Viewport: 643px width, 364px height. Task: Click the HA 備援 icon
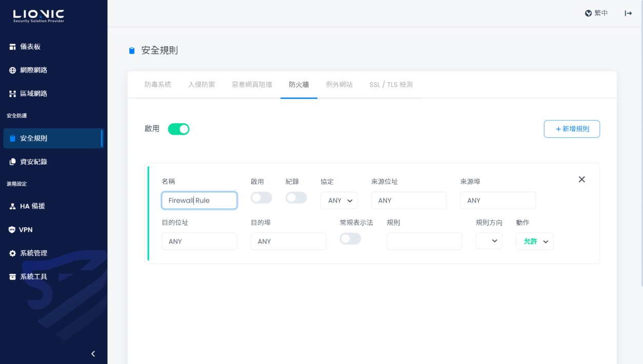[12, 206]
